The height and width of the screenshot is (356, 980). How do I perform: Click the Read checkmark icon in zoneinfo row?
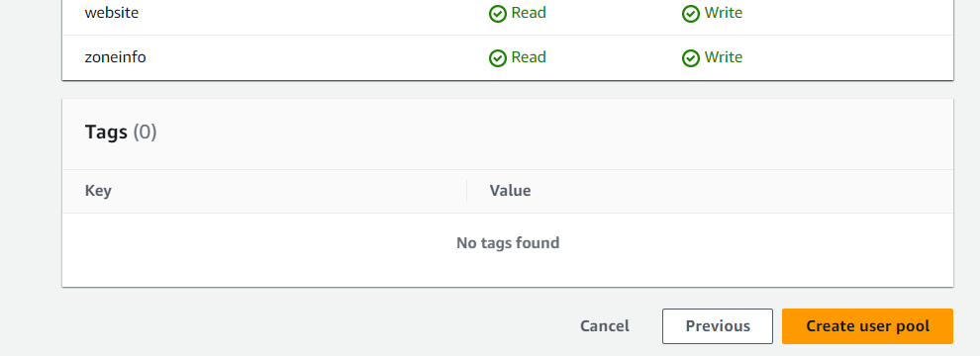click(498, 58)
